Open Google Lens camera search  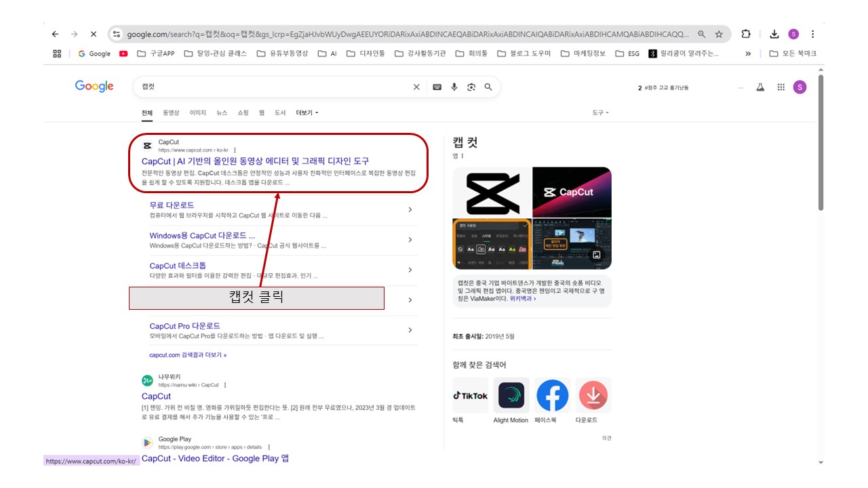[471, 87]
